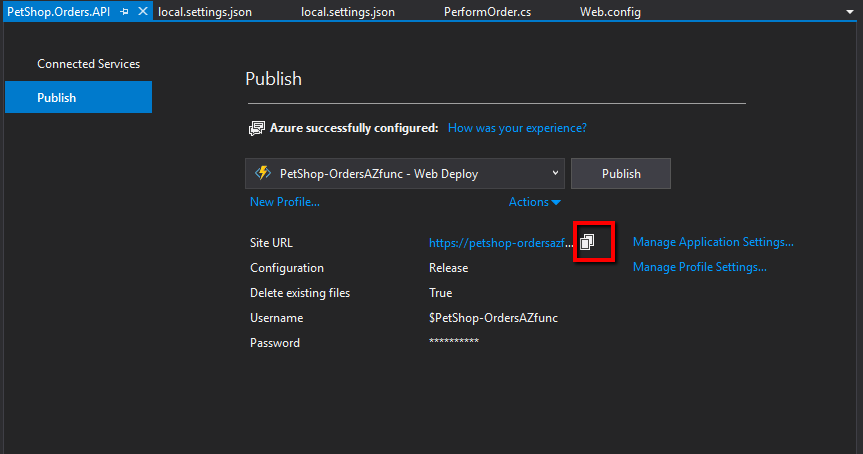Click the Azure Functions lightning icon in profile box
This screenshot has width=863, height=454.
click(263, 173)
